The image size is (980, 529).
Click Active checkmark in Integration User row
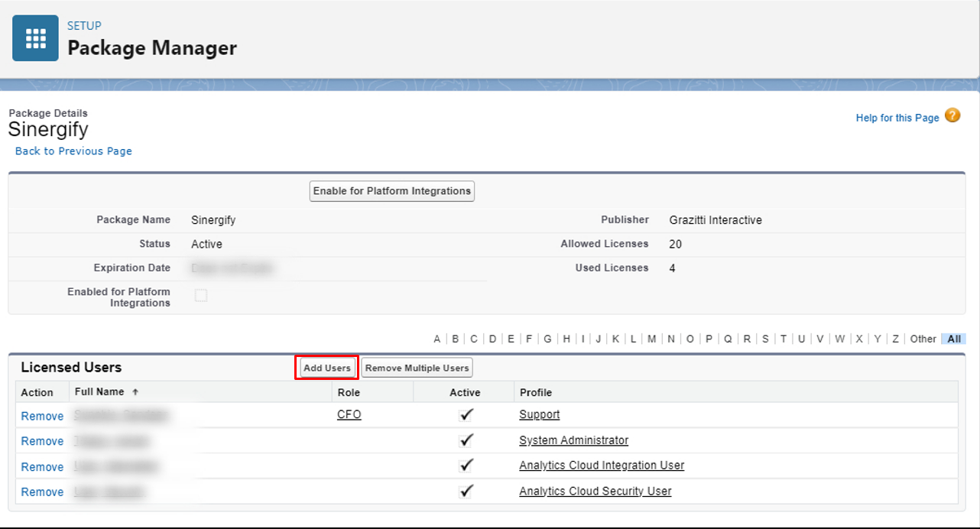tap(466, 466)
